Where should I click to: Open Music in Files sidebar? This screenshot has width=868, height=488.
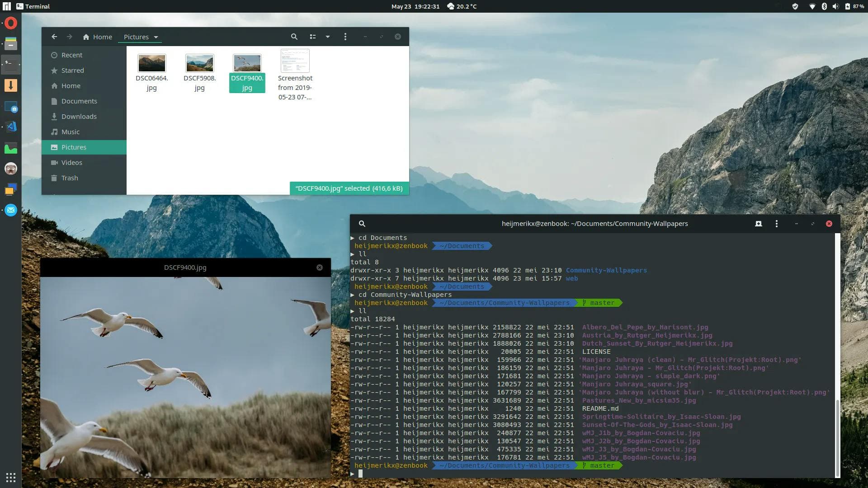tap(84, 132)
